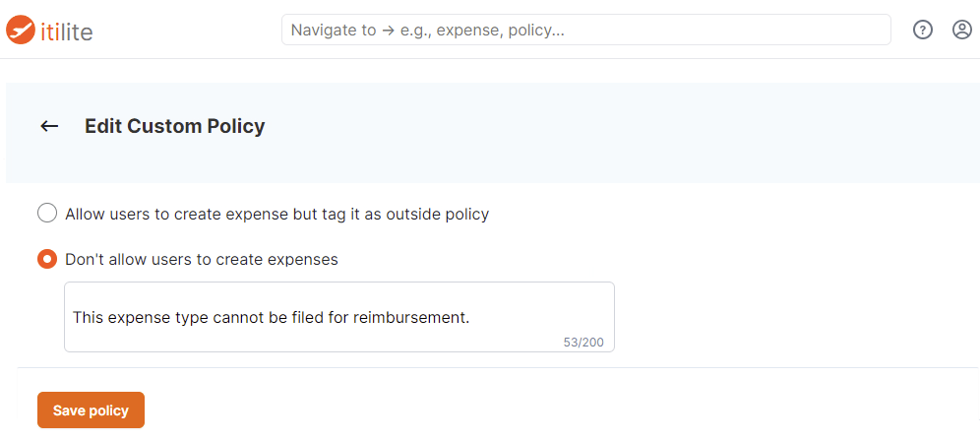Click the word 'This' in the message box
980x440 pixels.
point(89,318)
